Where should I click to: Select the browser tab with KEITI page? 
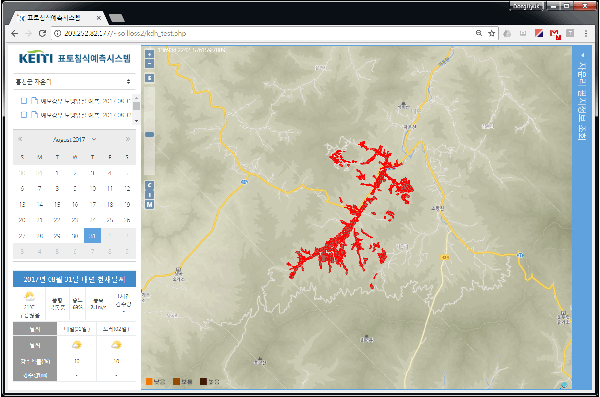(x=56, y=18)
